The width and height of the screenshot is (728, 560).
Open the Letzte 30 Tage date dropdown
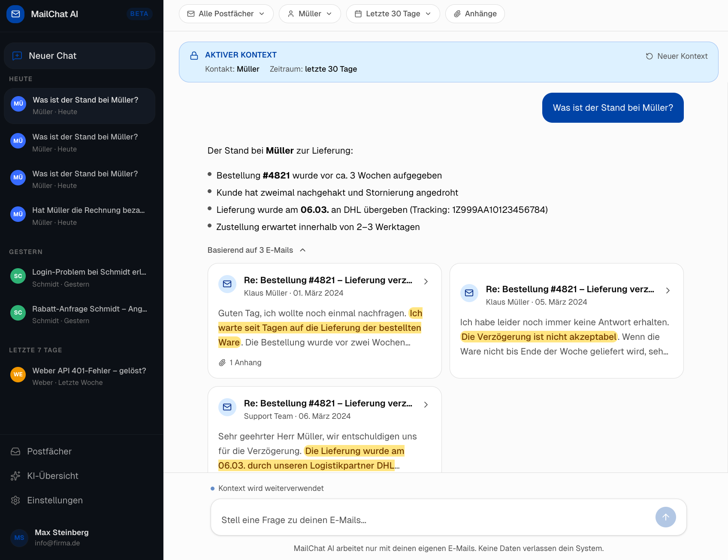point(393,14)
